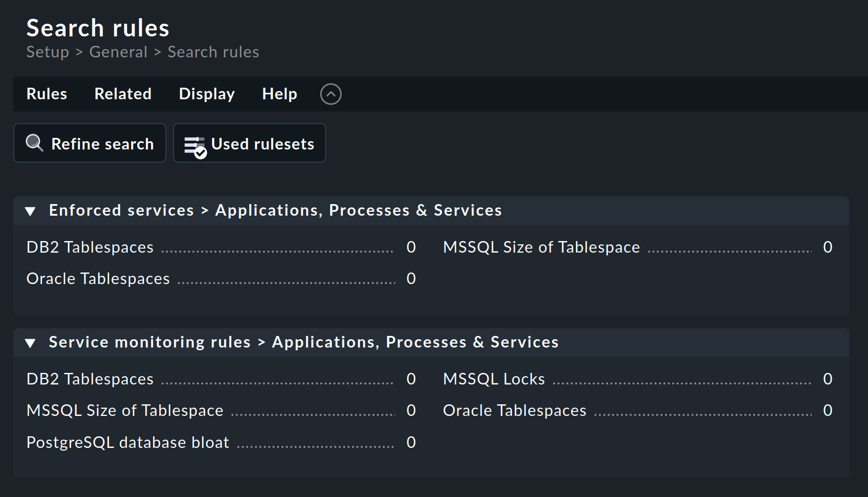The width and height of the screenshot is (868, 497).
Task: Collapse the action bar with the circled chevron
Action: pyautogui.click(x=331, y=94)
